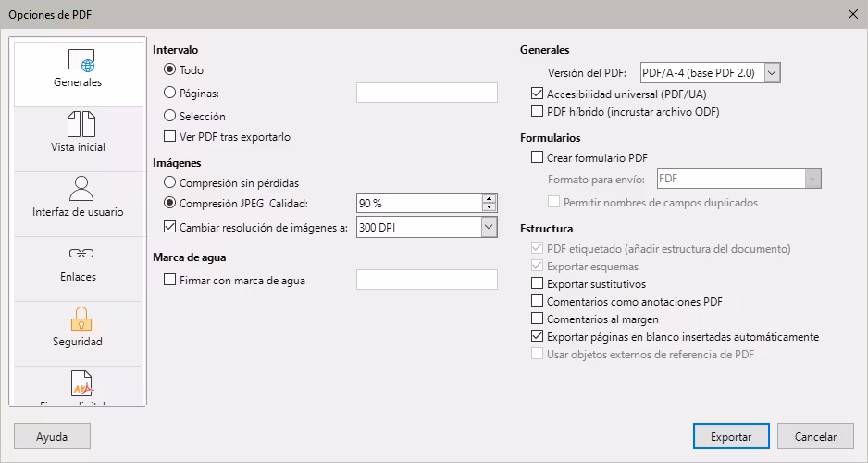Open the Vista inicial section icon
868x463 pixels.
[81, 124]
